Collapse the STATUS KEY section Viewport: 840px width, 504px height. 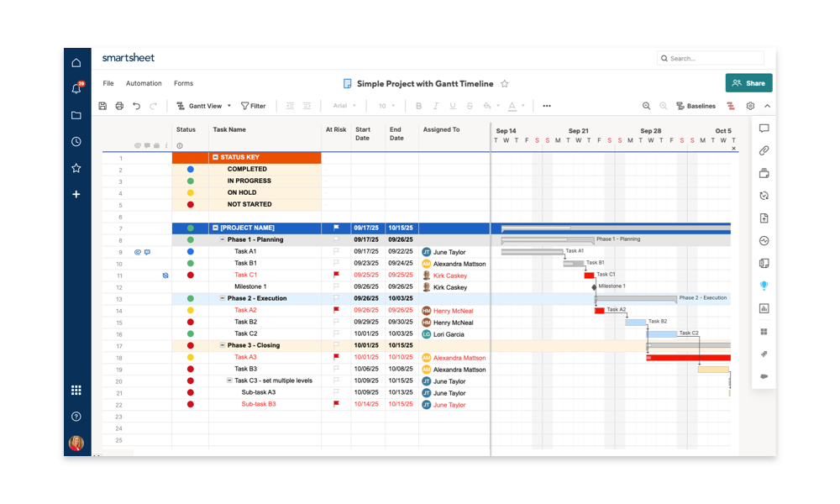(x=215, y=157)
